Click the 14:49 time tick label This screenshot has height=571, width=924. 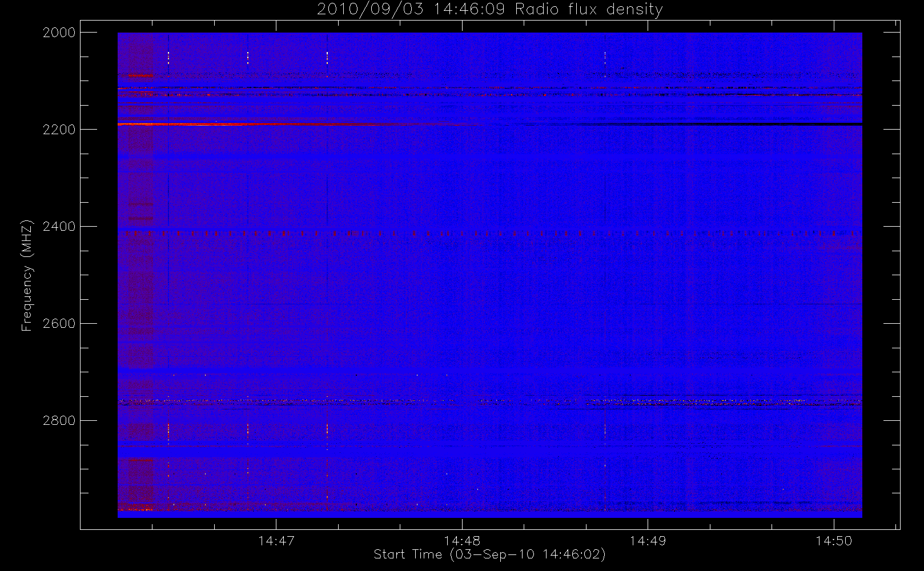(648, 540)
